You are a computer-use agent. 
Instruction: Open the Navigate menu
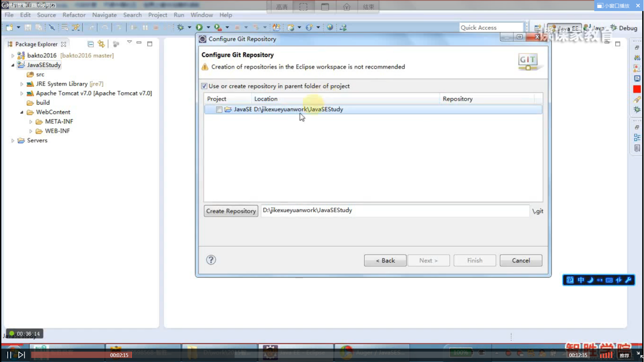pos(104,15)
